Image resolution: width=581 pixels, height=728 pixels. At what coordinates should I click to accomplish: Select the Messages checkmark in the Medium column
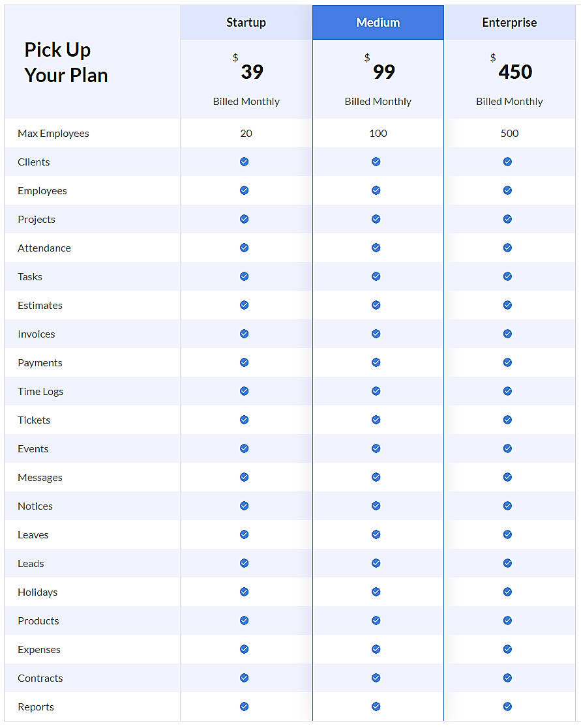pos(376,477)
